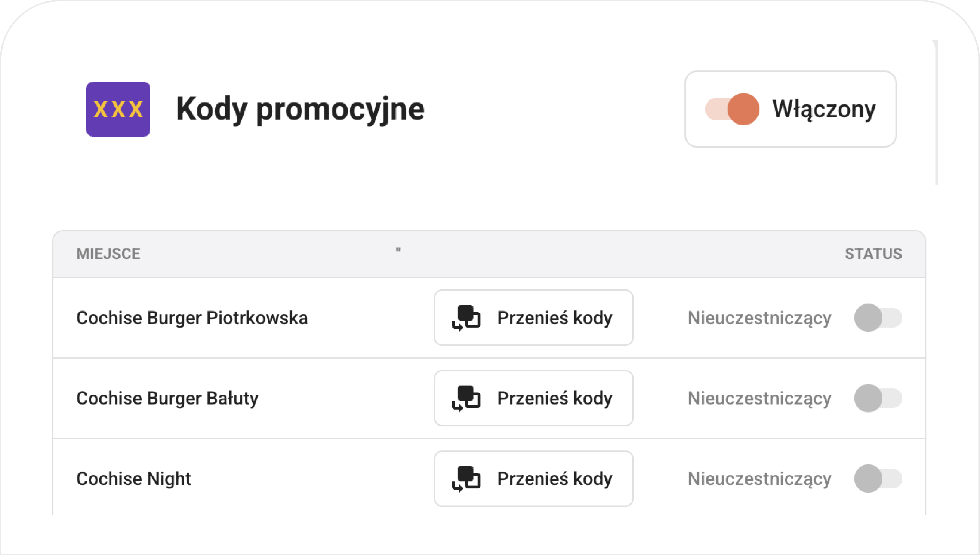Screen dimensions: 980x555
Task: Click the MIEJSCE column header
Action: point(108,254)
